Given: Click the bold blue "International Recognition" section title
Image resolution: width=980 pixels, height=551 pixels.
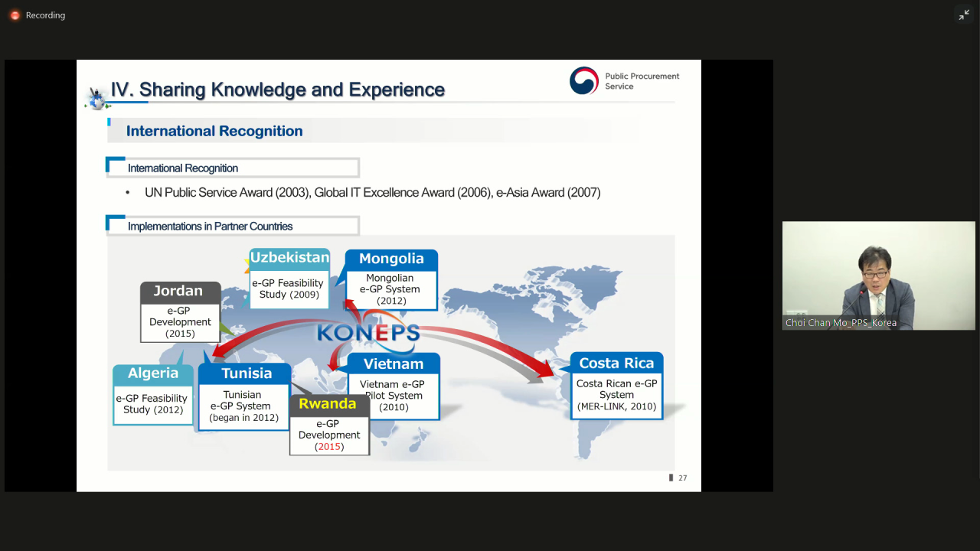Looking at the screenshot, I should pyautogui.click(x=214, y=131).
